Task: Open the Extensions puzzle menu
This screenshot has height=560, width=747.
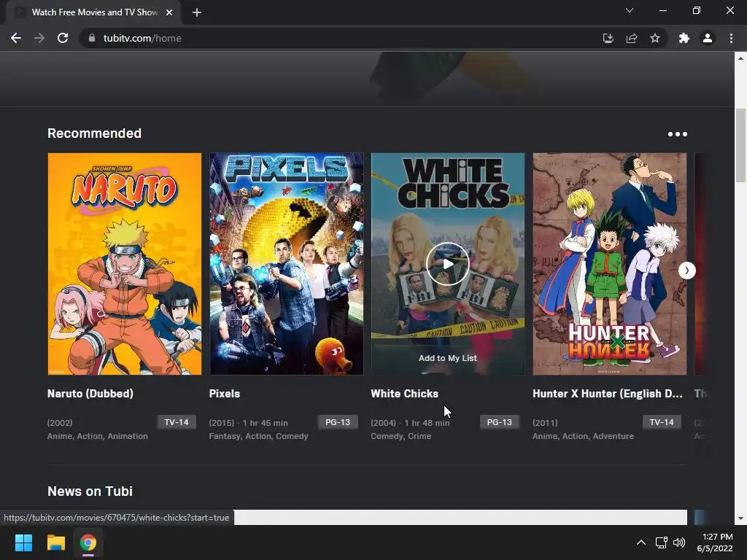Action: coord(684,38)
